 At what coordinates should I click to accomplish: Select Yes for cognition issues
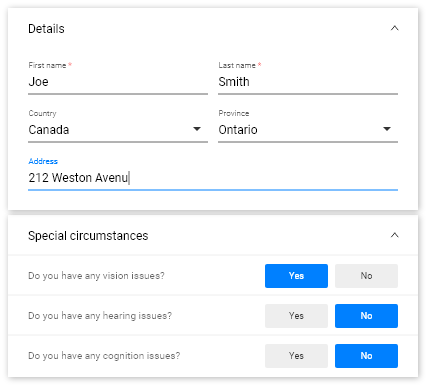[296, 356]
